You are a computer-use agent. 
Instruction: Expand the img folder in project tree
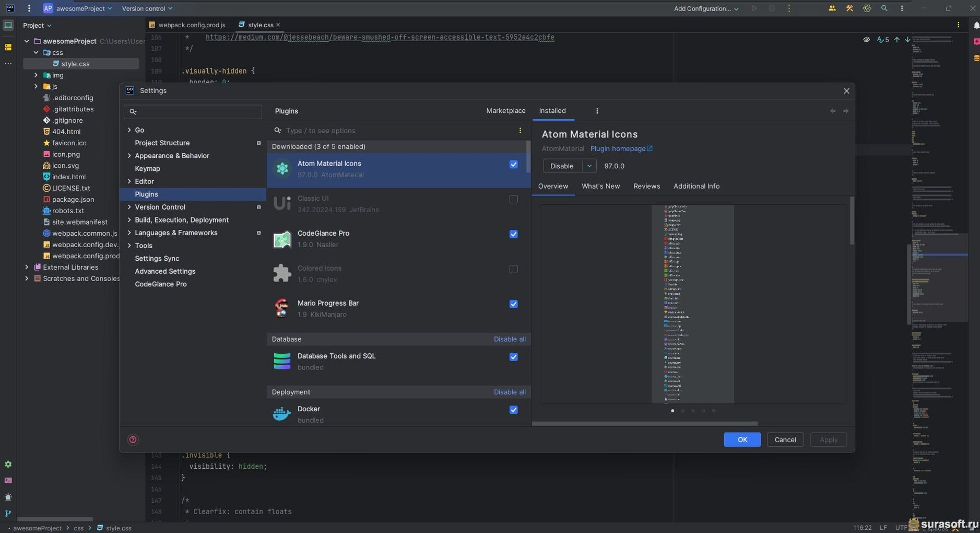coord(36,75)
